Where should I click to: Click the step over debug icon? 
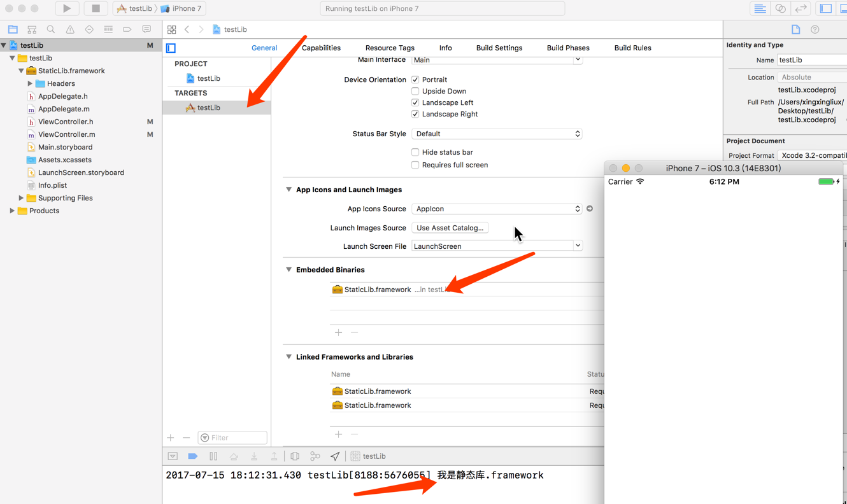[x=234, y=456]
